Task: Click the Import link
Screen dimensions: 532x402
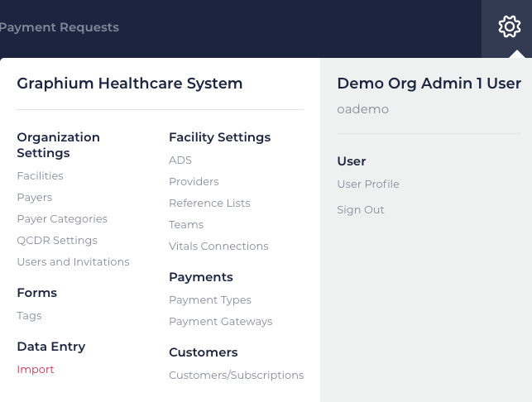Action: (36, 369)
